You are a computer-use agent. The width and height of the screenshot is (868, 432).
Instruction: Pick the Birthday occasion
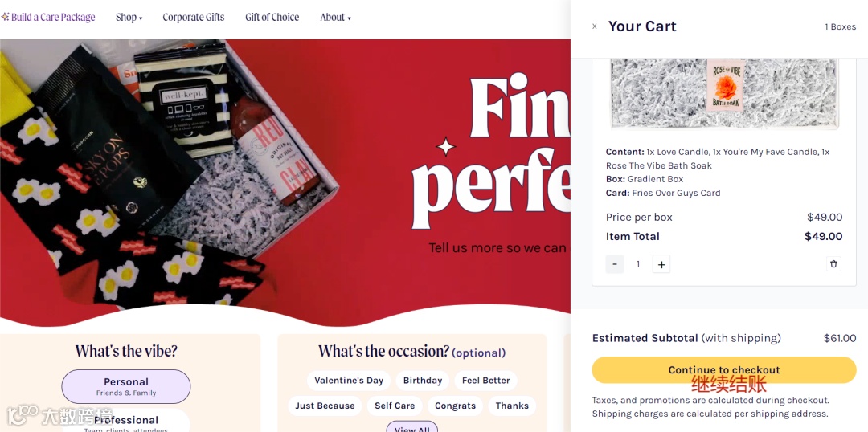coord(423,381)
